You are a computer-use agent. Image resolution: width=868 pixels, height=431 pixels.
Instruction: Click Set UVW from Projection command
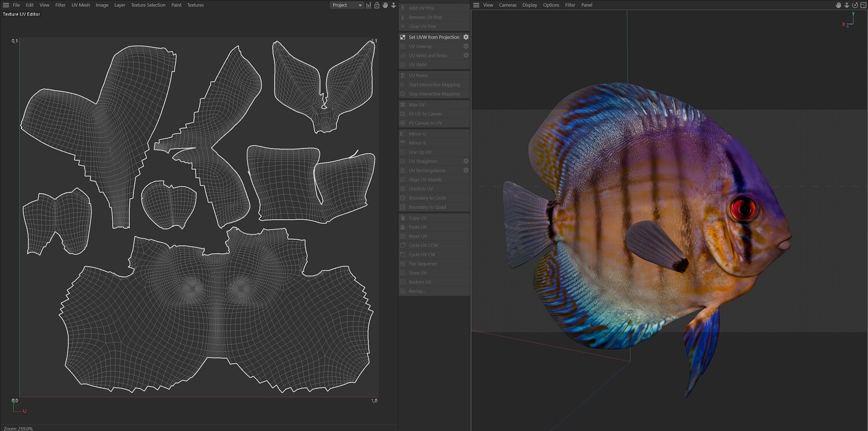pos(434,37)
